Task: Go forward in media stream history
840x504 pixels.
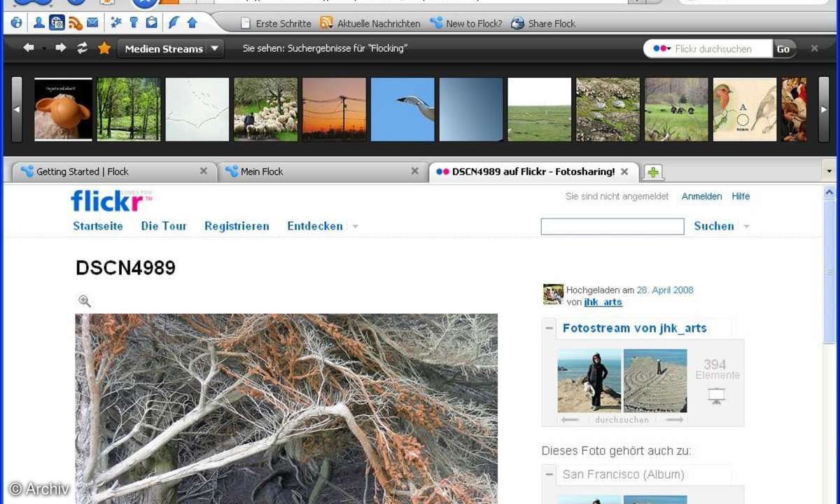Action: 61,48
